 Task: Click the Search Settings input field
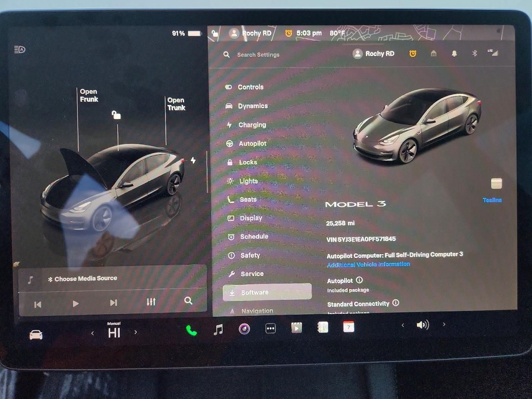click(258, 54)
